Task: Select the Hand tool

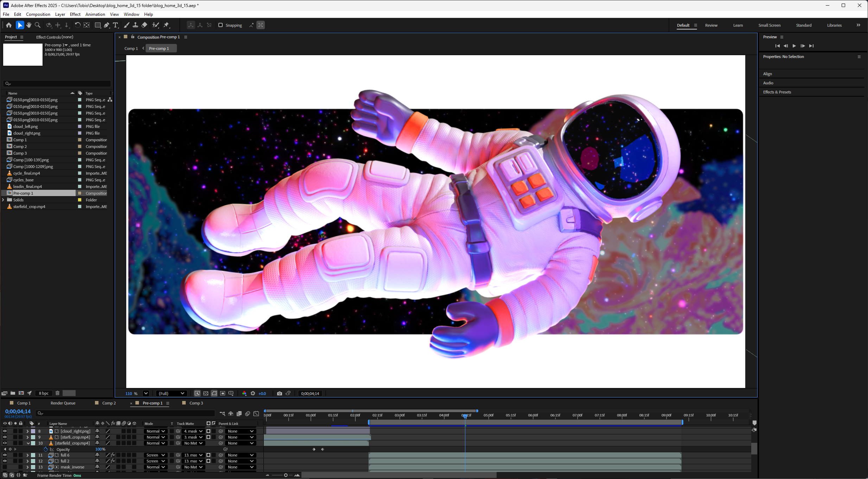Action: [29, 25]
